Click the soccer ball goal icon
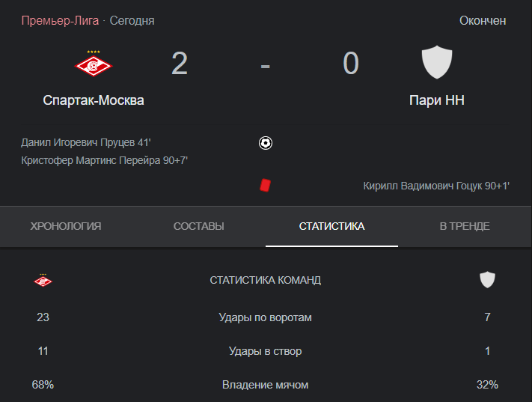This screenshot has width=532, height=402. pyautogui.click(x=266, y=143)
